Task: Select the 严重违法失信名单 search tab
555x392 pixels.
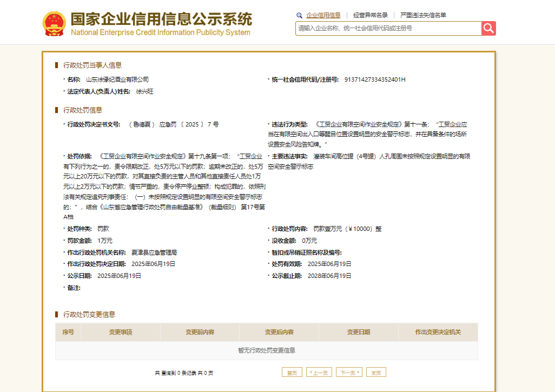Action: [x=423, y=15]
